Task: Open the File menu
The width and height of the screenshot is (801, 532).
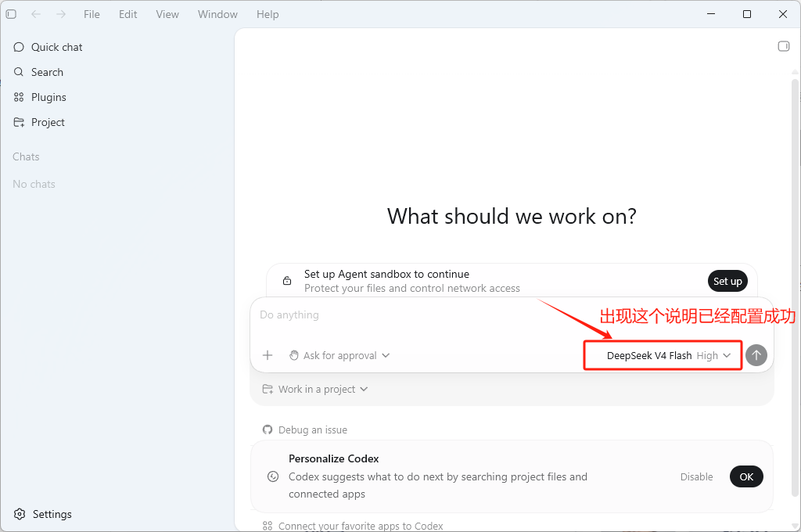Action: pos(92,14)
